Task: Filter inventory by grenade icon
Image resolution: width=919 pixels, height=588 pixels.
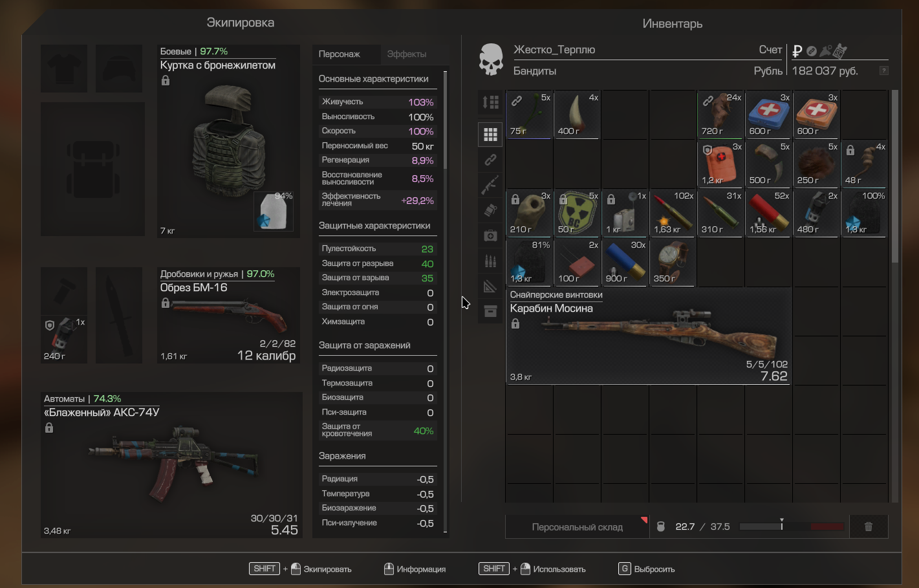Action: (490, 210)
